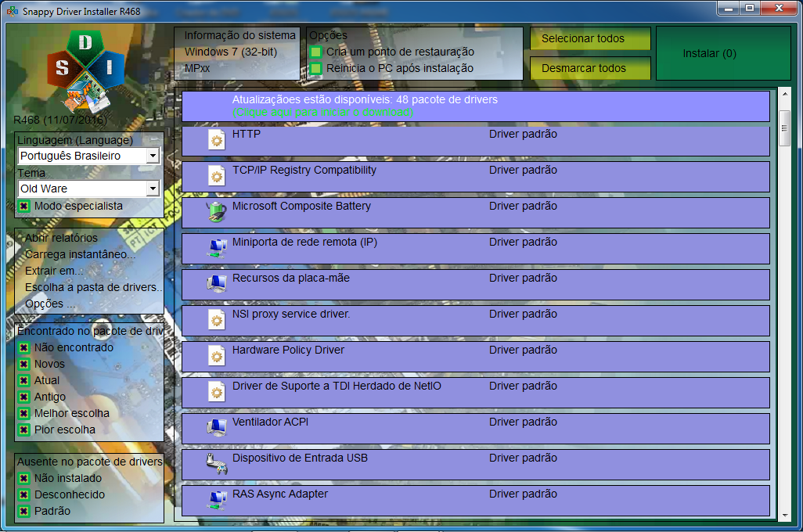
Task: Select NSI proxy service driver row
Action: click(x=476, y=321)
